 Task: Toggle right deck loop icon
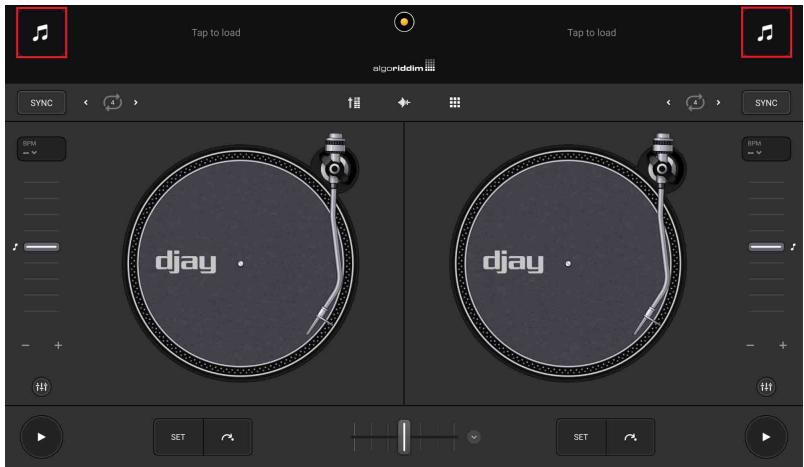click(x=695, y=103)
